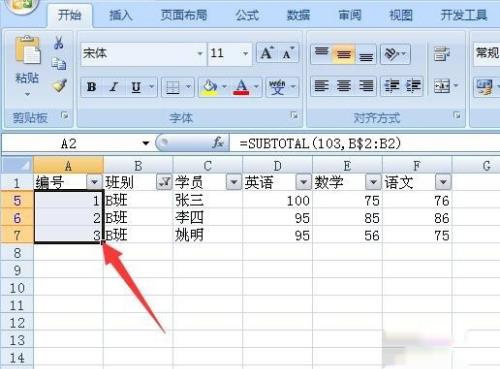
Task: Align text left
Action: click(x=322, y=86)
